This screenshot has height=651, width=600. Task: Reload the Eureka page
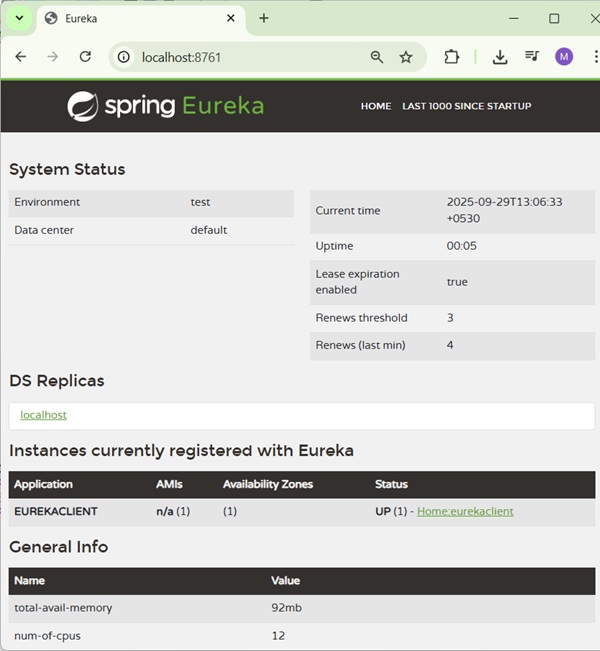pos(85,57)
